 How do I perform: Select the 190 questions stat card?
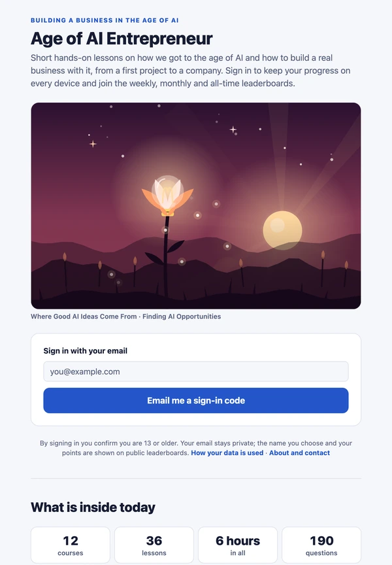pyautogui.click(x=321, y=545)
